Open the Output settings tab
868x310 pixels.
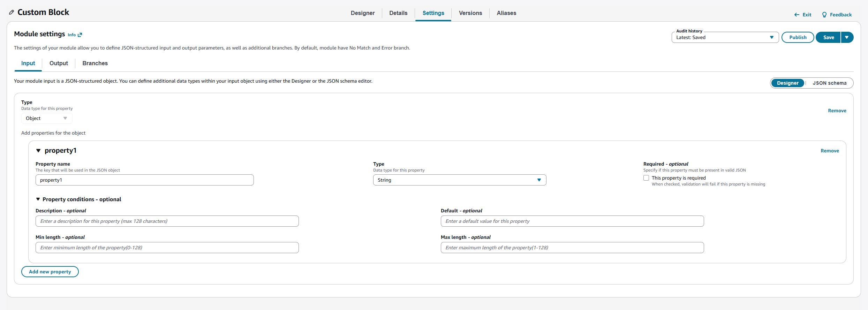coord(59,63)
